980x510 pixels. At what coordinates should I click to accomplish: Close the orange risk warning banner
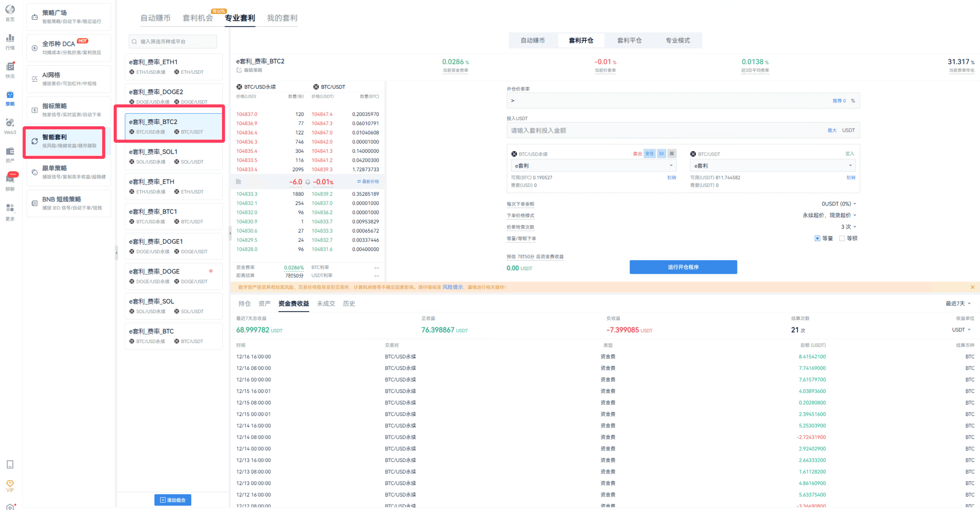972,287
